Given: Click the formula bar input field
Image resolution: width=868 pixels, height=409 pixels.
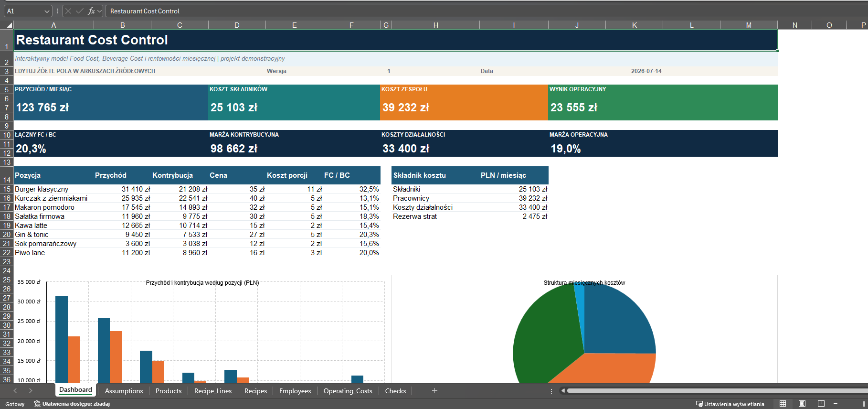Looking at the screenshot, I should coord(487,11).
